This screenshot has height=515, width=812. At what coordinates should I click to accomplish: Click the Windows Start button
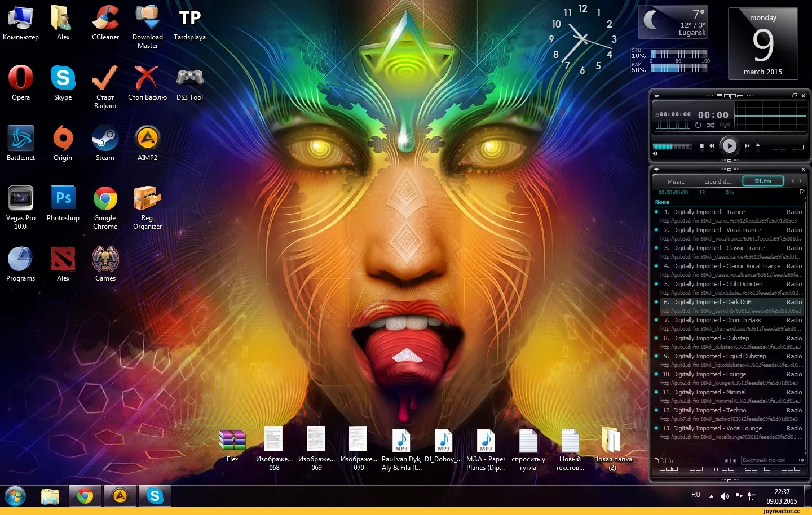click(x=15, y=496)
